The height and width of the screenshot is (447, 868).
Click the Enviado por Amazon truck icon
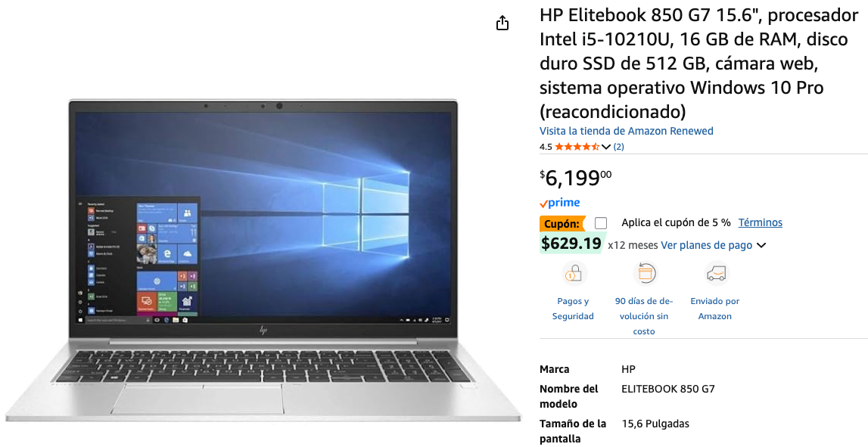pos(715,273)
